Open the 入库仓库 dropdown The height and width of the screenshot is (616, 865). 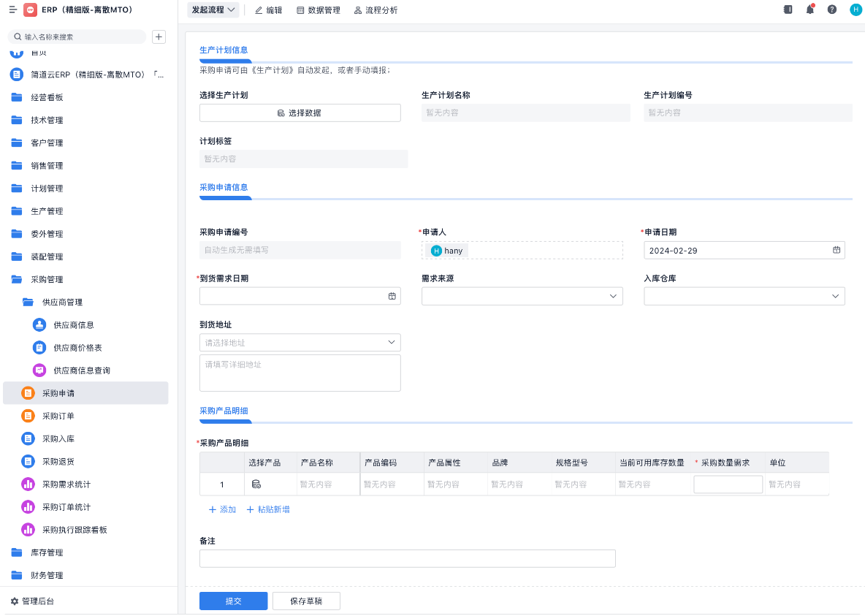(x=744, y=296)
